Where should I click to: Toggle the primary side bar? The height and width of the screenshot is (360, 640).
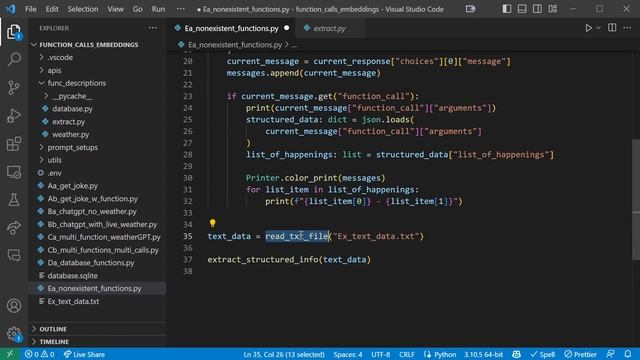507,9
